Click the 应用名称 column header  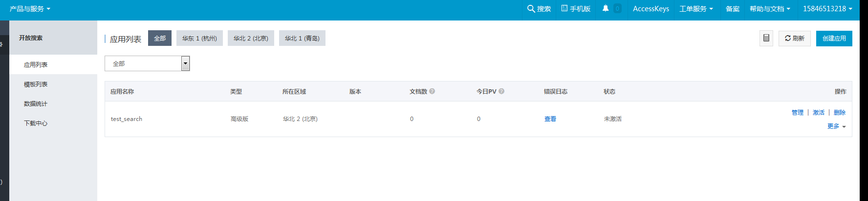[x=122, y=91]
